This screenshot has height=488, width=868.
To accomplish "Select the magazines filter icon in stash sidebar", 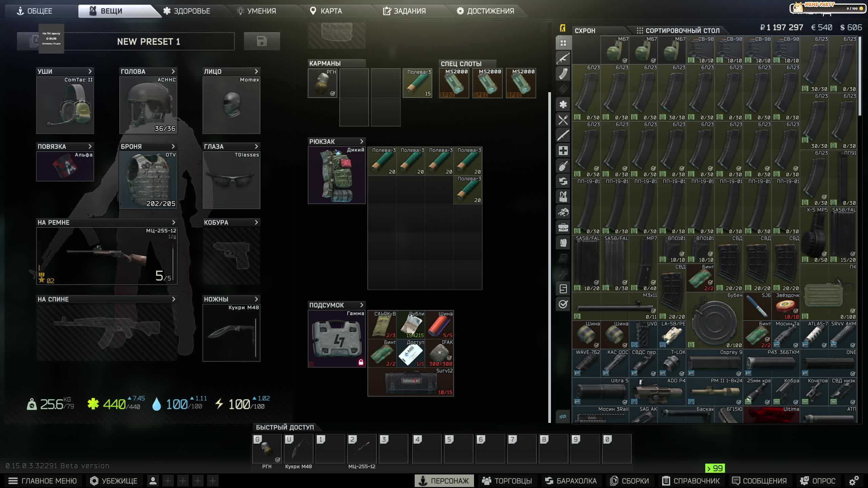I will coord(563,74).
